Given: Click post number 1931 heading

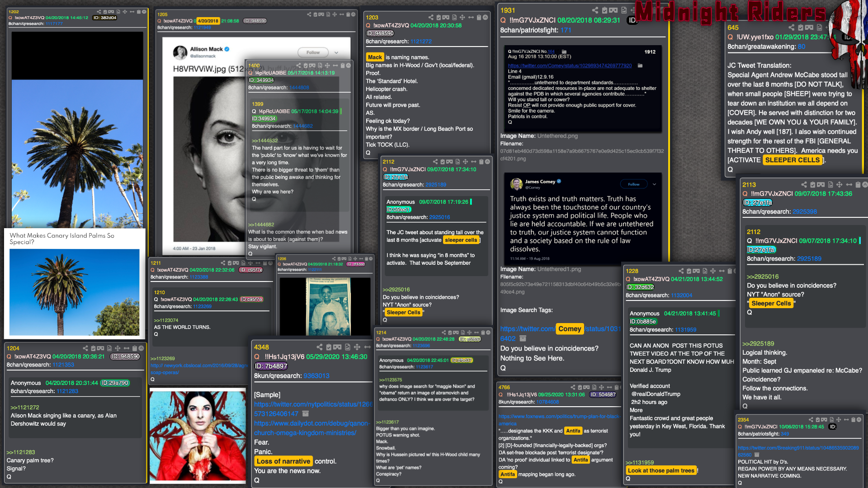Looking at the screenshot, I should (508, 10).
